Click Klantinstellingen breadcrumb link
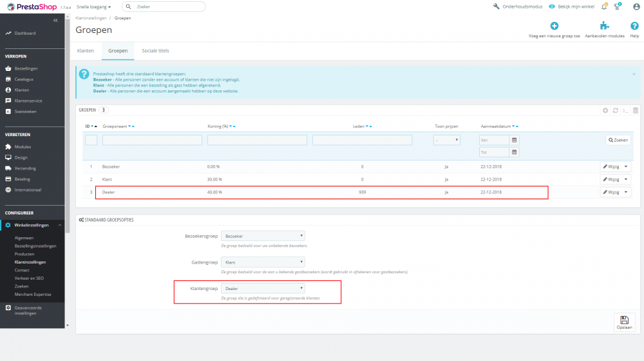The image size is (644, 361). tap(91, 18)
